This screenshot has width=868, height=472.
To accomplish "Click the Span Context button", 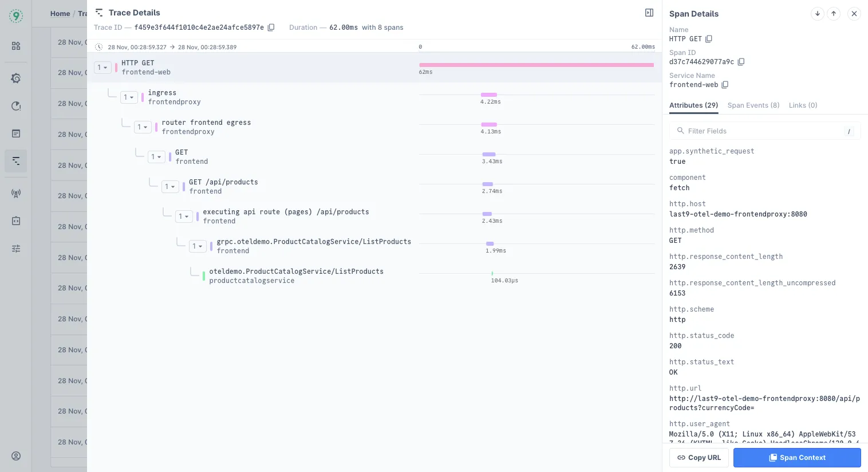I will (x=797, y=458).
